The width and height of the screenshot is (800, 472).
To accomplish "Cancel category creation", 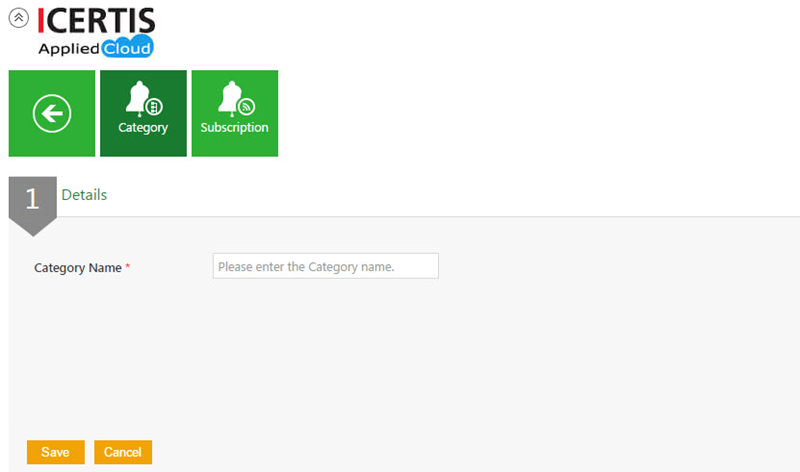I will pos(123,452).
